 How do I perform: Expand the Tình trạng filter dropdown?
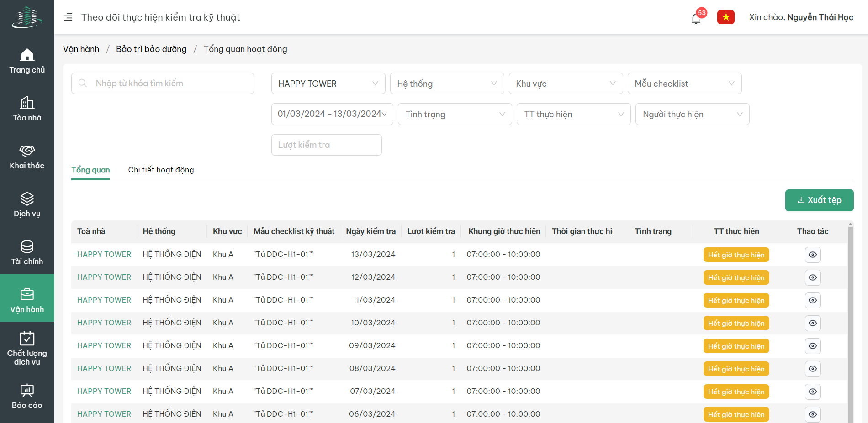455,114
